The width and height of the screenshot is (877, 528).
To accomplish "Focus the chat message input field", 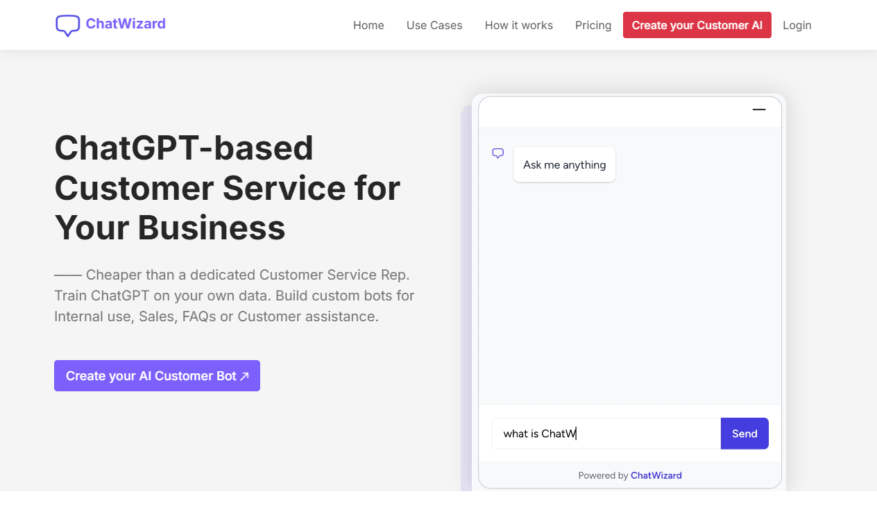I will [606, 433].
